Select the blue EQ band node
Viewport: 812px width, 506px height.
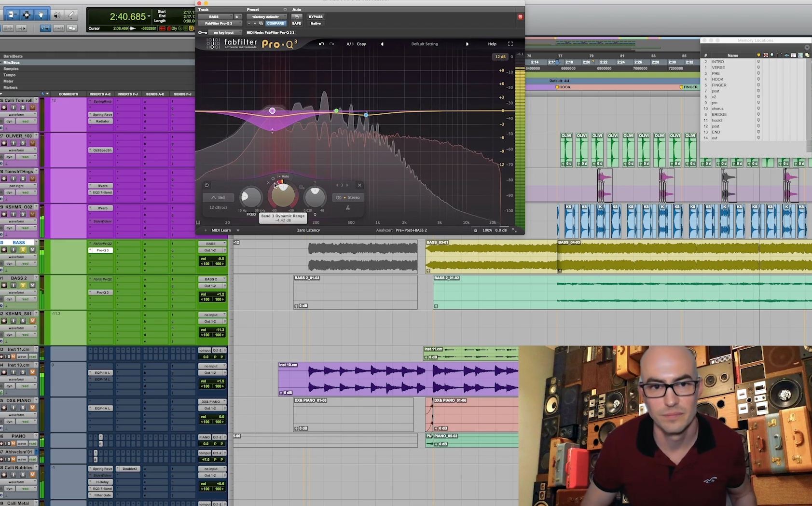click(x=366, y=115)
